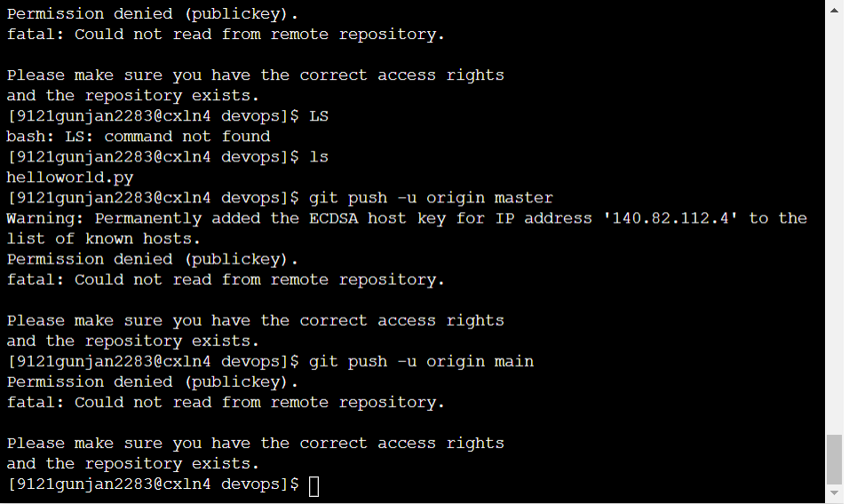The image size is (849, 504).
Task: Click 'list of known hosts.' line
Action: click(103, 239)
